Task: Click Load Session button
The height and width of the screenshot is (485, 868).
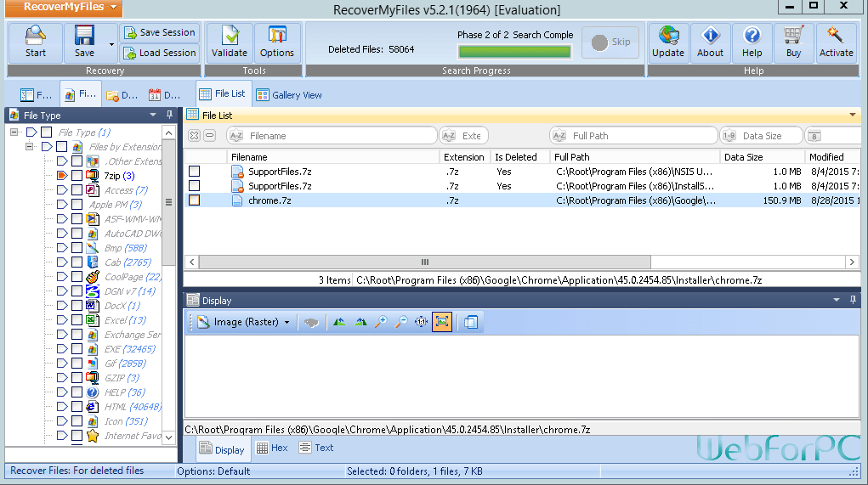Action: (160, 54)
